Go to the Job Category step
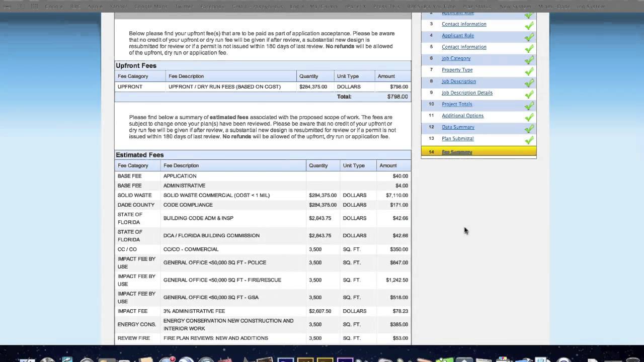644x362 pixels. 456,58
